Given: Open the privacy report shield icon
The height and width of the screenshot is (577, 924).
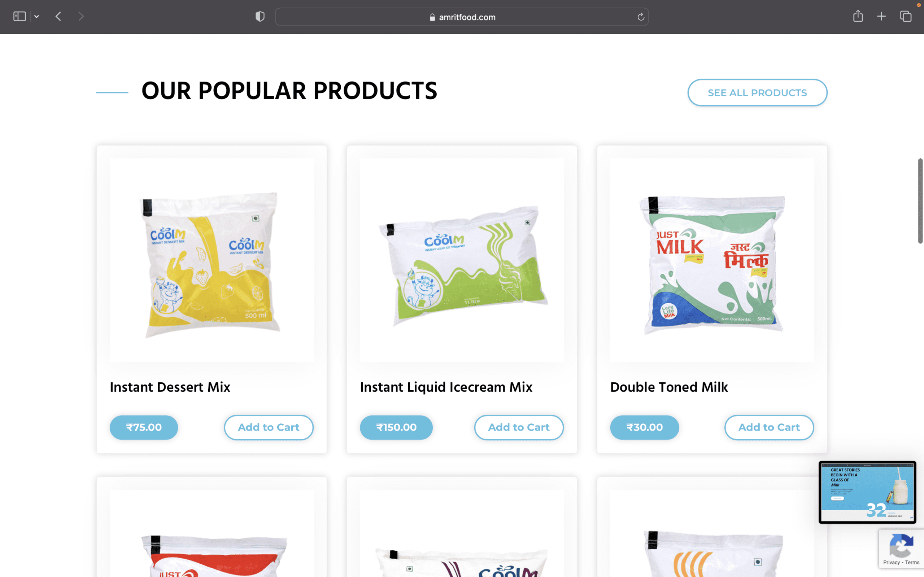Looking at the screenshot, I should tap(260, 17).
